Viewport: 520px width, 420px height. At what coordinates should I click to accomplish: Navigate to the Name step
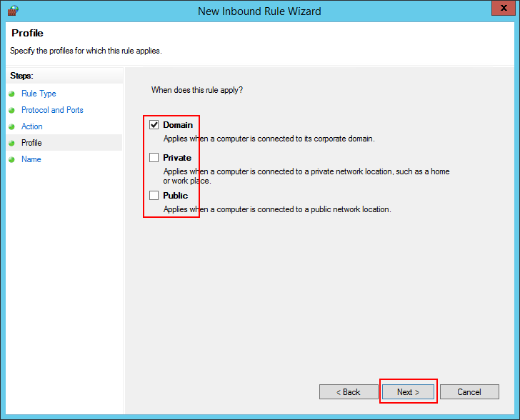tap(31, 159)
